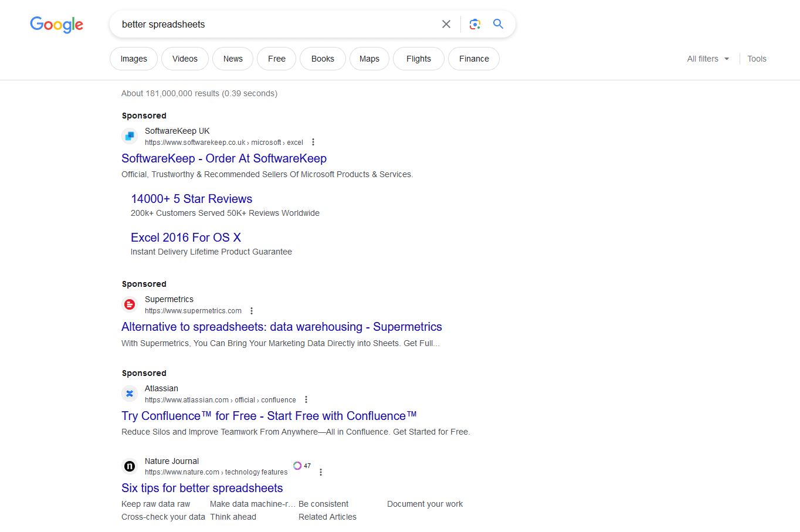Switch to Maps results

[370, 59]
